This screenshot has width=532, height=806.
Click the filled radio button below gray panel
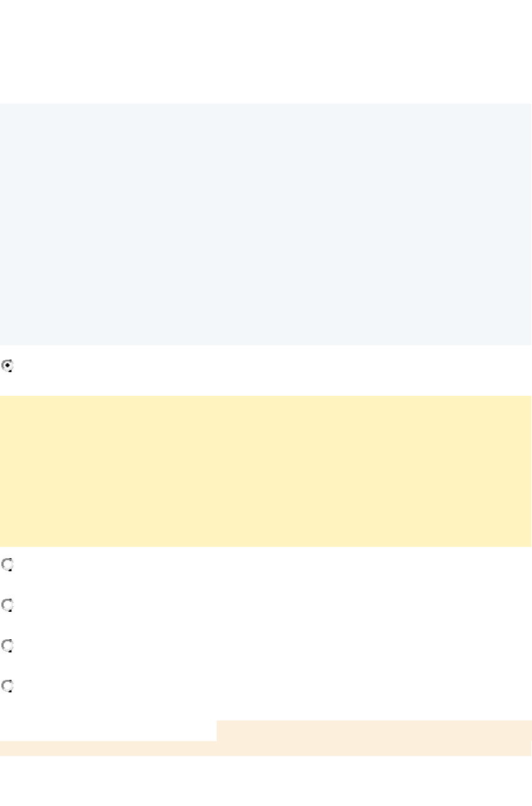point(8,366)
